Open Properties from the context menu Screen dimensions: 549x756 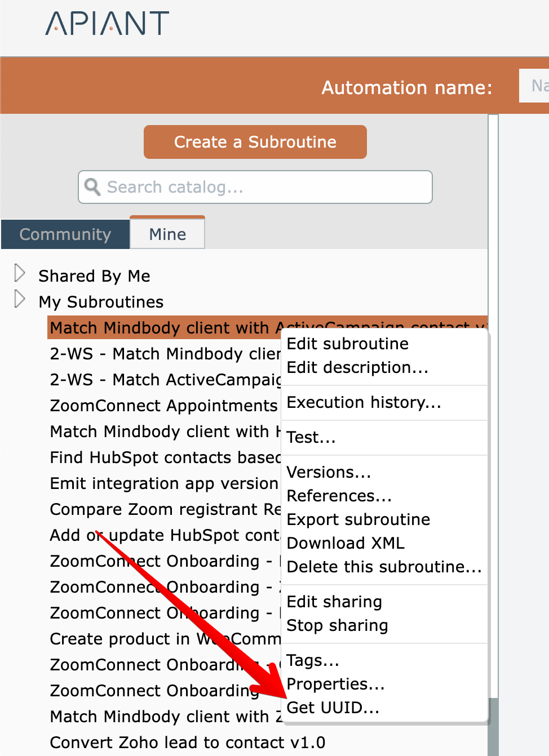(x=335, y=684)
